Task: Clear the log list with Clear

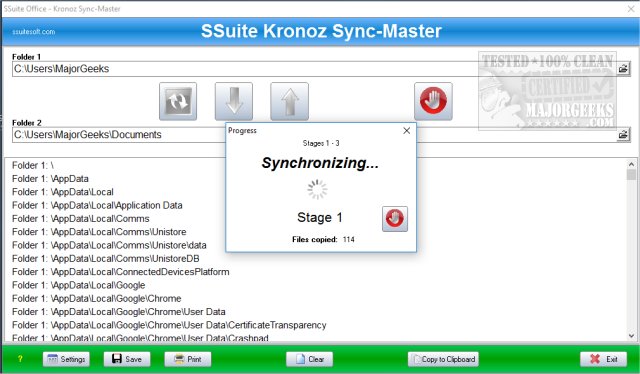Action: [x=309, y=359]
